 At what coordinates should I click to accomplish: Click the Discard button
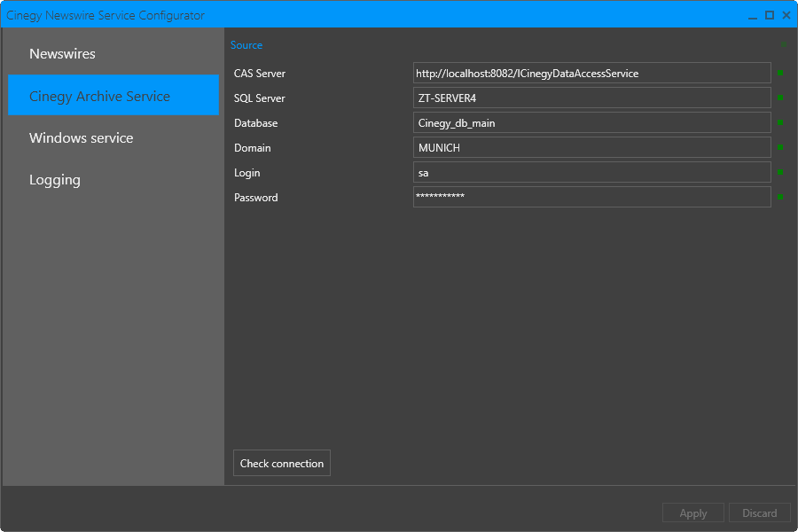pos(759,512)
